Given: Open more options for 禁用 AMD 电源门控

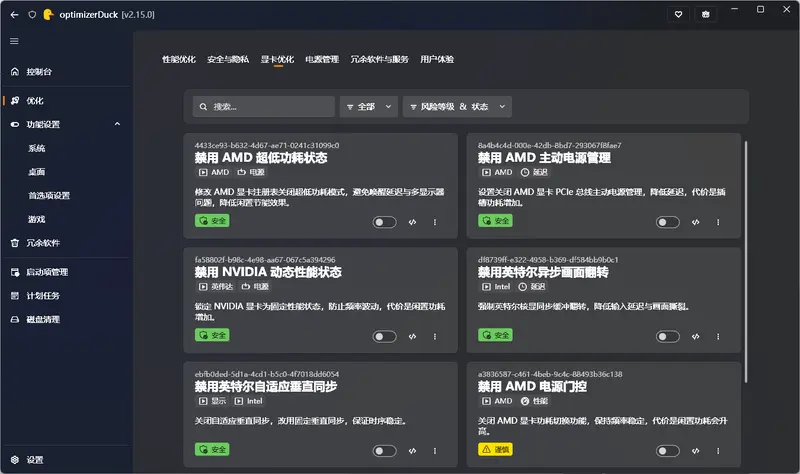Looking at the screenshot, I should point(718,451).
